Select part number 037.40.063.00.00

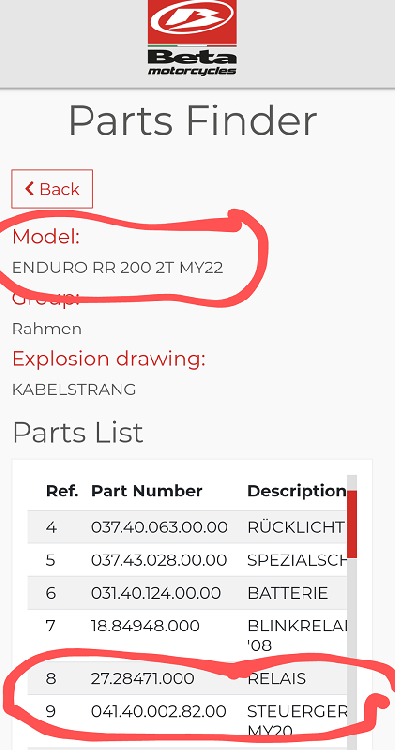point(159,527)
